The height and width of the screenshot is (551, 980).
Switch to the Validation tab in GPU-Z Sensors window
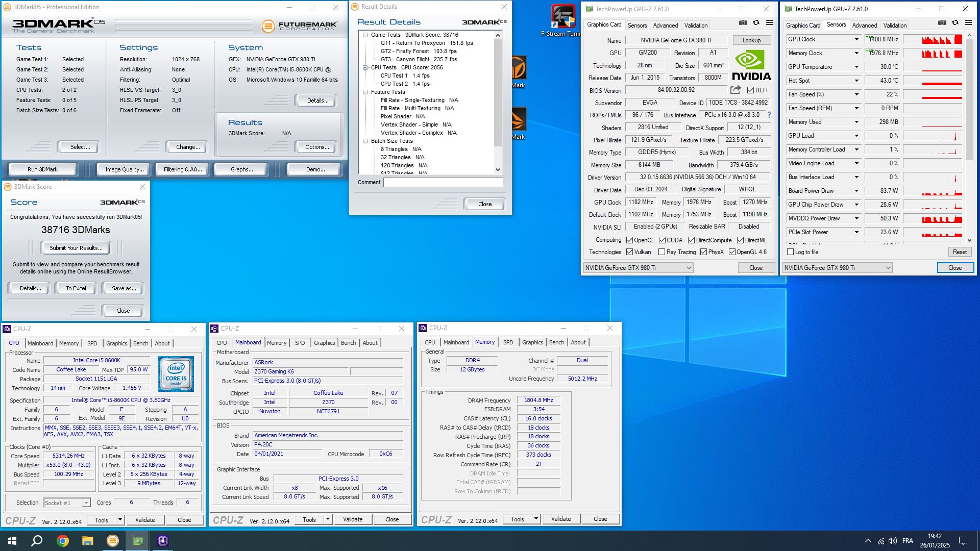(x=895, y=25)
